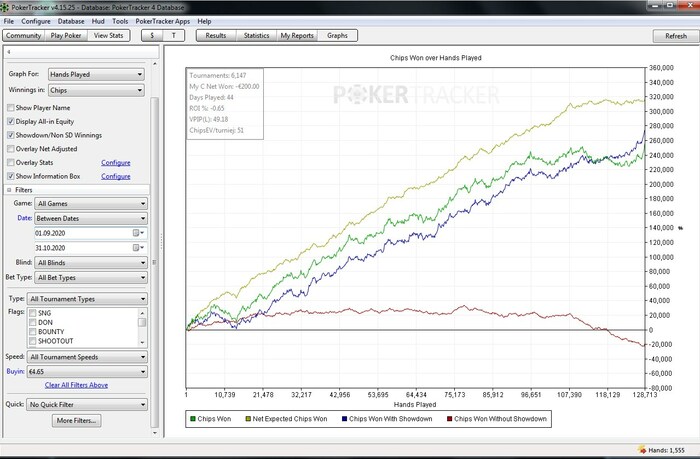
Task: Click the blue Chips Won With Showdown swatch
Action: point(344,419)
